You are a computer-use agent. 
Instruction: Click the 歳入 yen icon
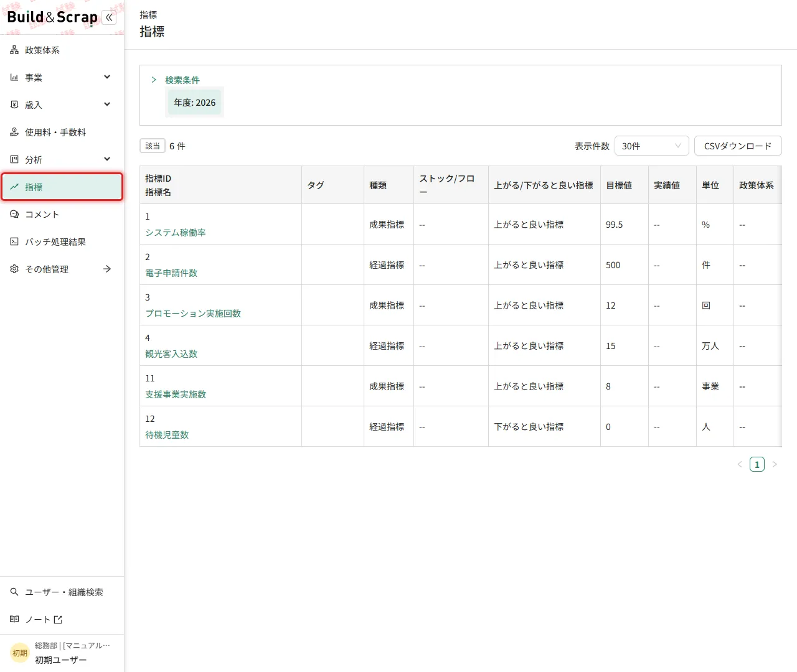click(14, 105)
